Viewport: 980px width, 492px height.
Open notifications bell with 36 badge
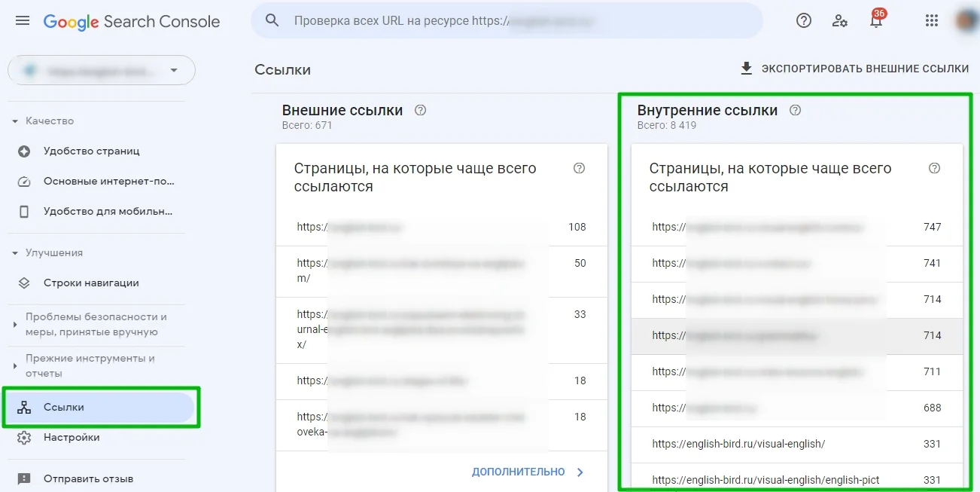(876, 20)
